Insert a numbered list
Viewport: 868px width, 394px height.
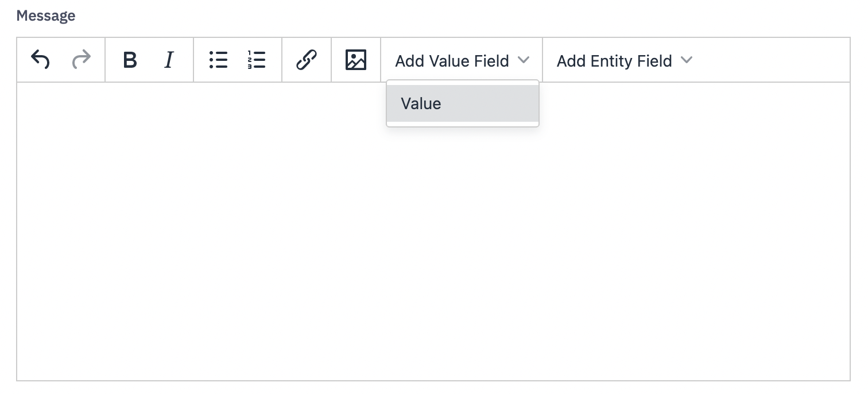[x=257, y=60]
